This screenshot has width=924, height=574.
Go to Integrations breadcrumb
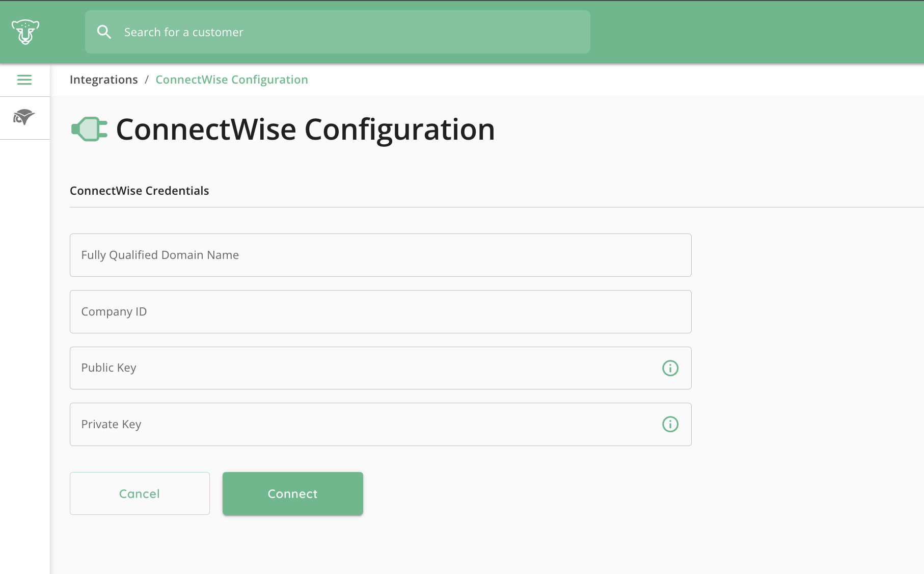[104, 80]
